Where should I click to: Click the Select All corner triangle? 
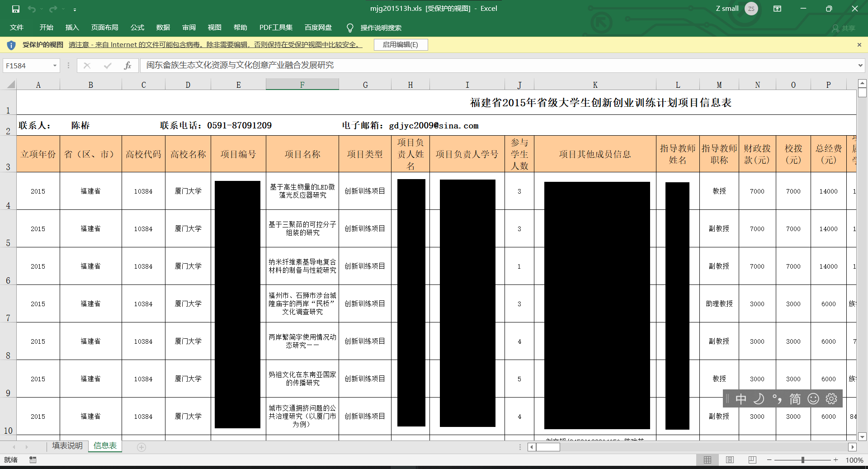coord(11,85)
